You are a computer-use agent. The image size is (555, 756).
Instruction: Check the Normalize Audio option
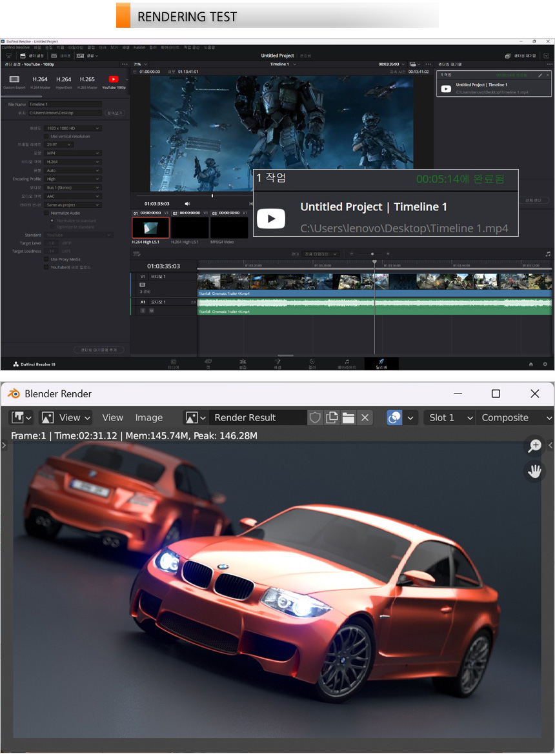click(x=46, y=213)
